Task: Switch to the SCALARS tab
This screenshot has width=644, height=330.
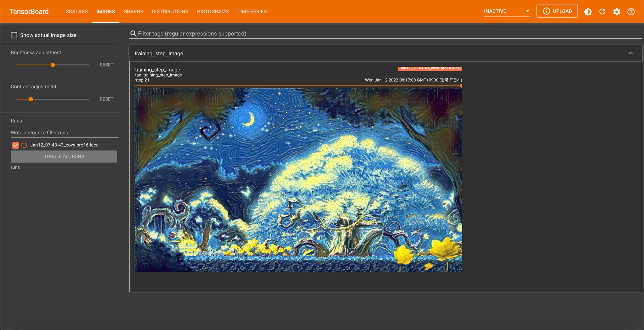Action: tap(77, 12)
